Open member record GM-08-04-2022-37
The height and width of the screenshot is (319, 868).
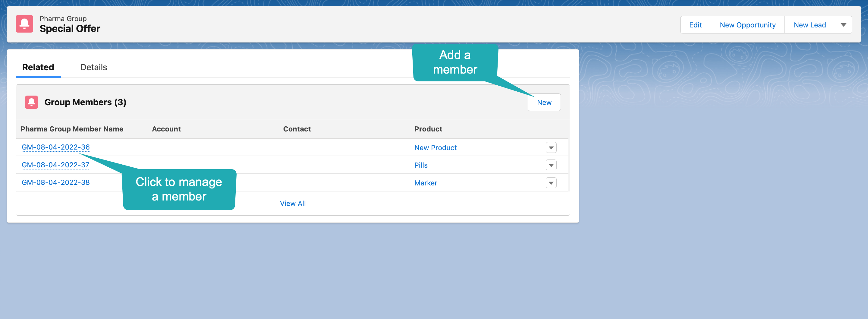[x=55, y=165]
